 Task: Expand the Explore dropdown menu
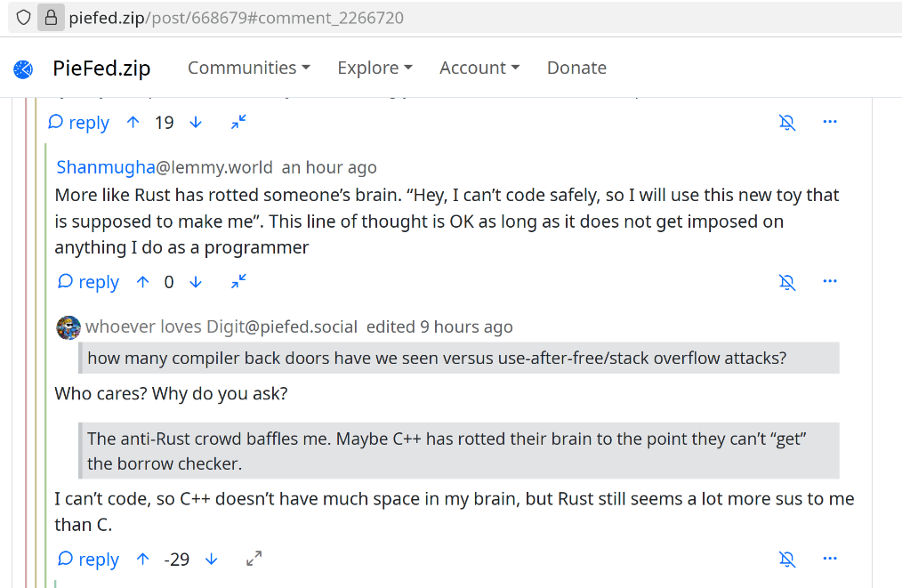(374, 68)
